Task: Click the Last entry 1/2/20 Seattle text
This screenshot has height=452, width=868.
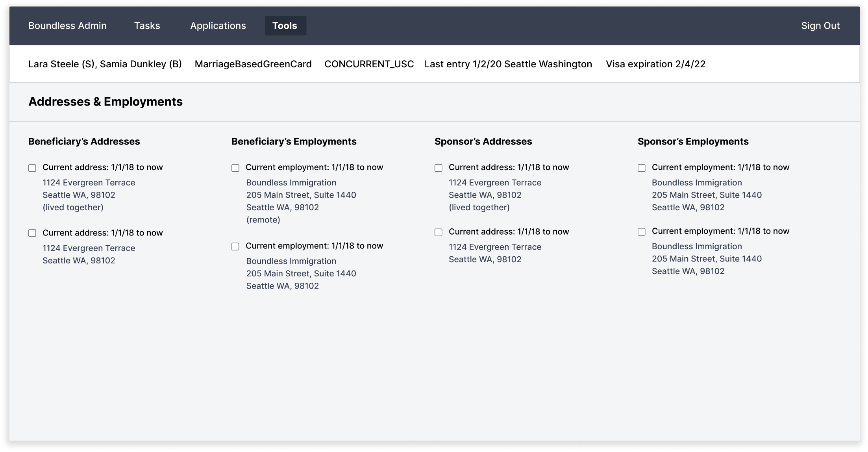Action: (x=508, y=64)
